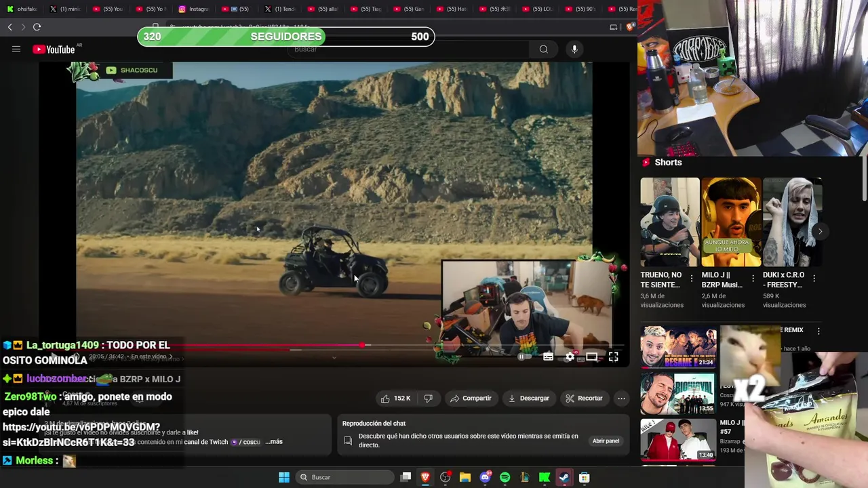This screenshot has height=488, width=868.
Task: Reload the page with the refresh icon
Action: (37, 27)
